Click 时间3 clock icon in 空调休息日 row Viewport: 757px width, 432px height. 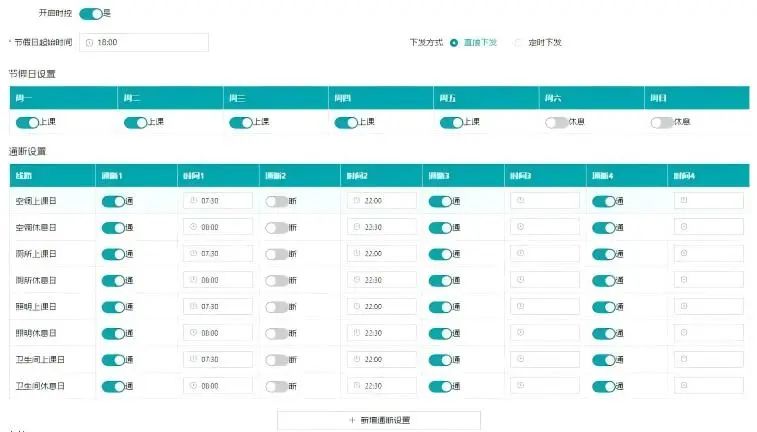(520, 227)
